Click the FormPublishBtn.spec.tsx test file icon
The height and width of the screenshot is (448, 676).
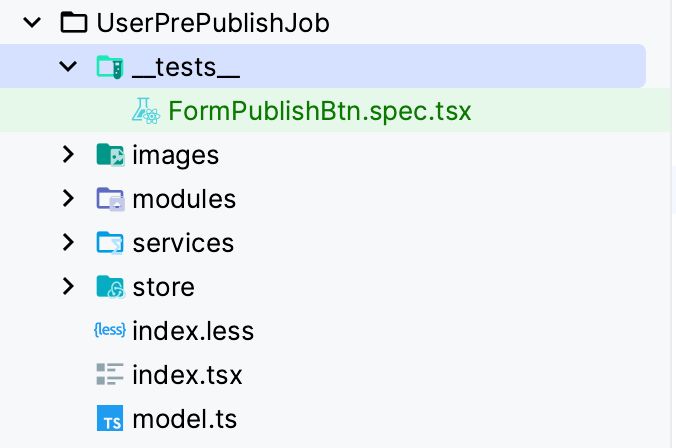point(146,111)
